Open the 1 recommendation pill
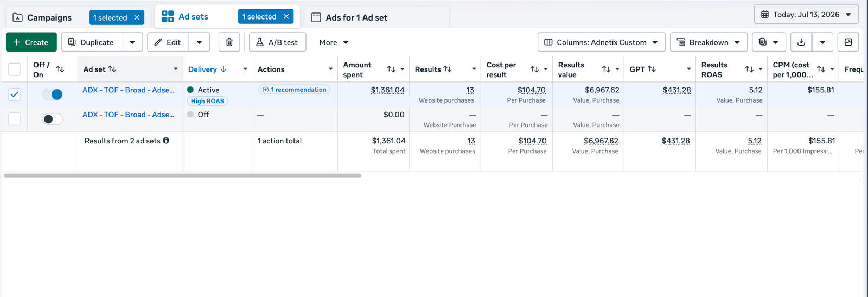The height and width of the screenshot is (297, 868). click(x=294, y=90)
